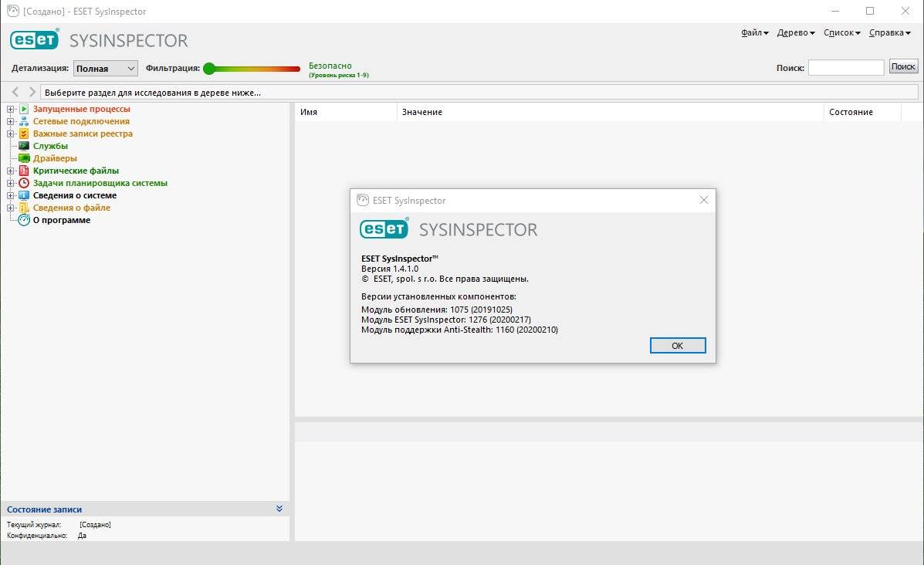Click the Running processes play icon

[24, 109]
